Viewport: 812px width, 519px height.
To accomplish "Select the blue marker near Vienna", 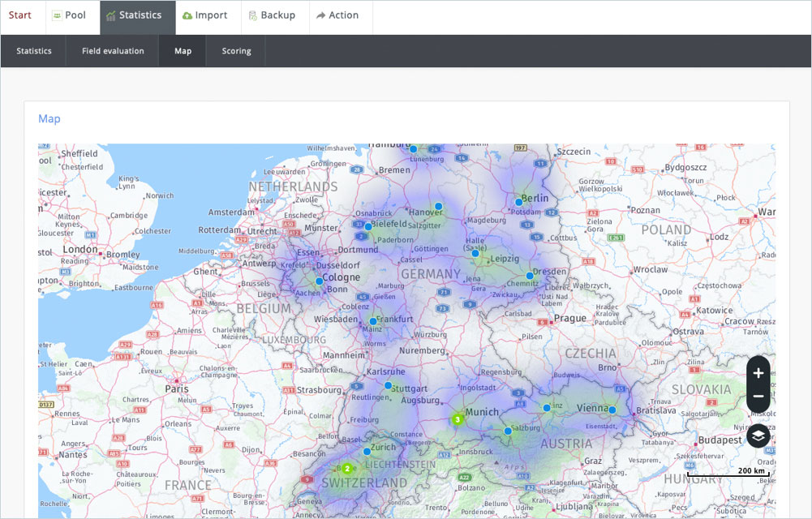I will tap(612, 410).
